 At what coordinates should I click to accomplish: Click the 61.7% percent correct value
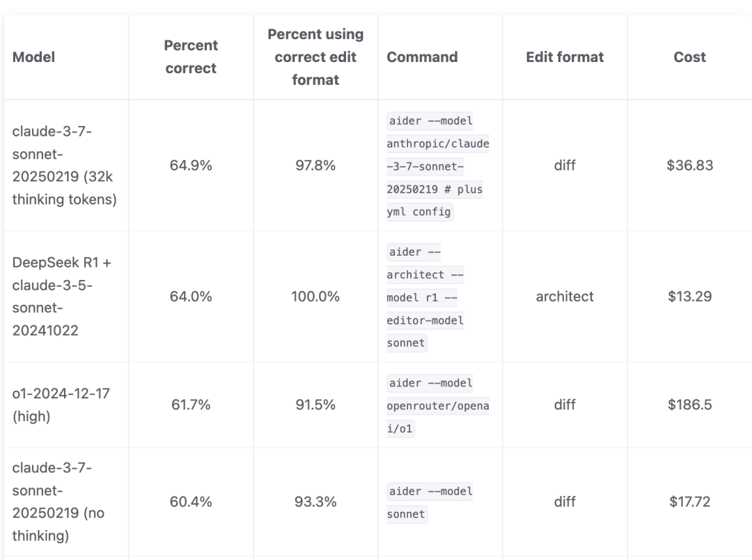(191, 405)
